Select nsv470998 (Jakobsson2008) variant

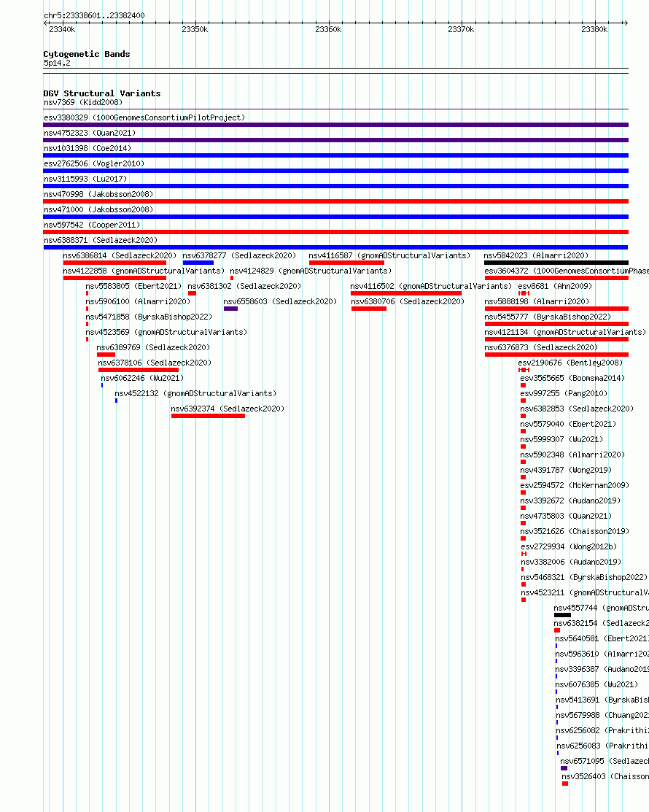pos(98,194)
